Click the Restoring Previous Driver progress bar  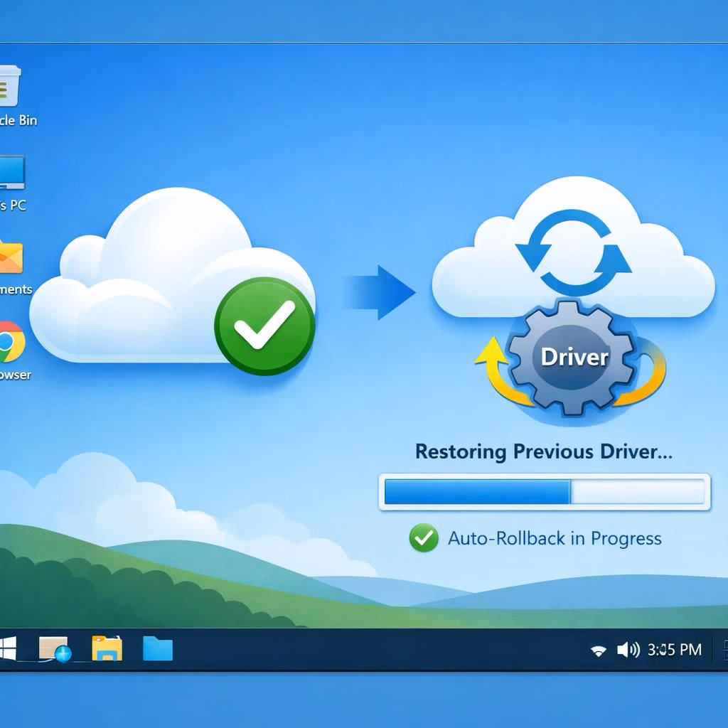[545, 492]
